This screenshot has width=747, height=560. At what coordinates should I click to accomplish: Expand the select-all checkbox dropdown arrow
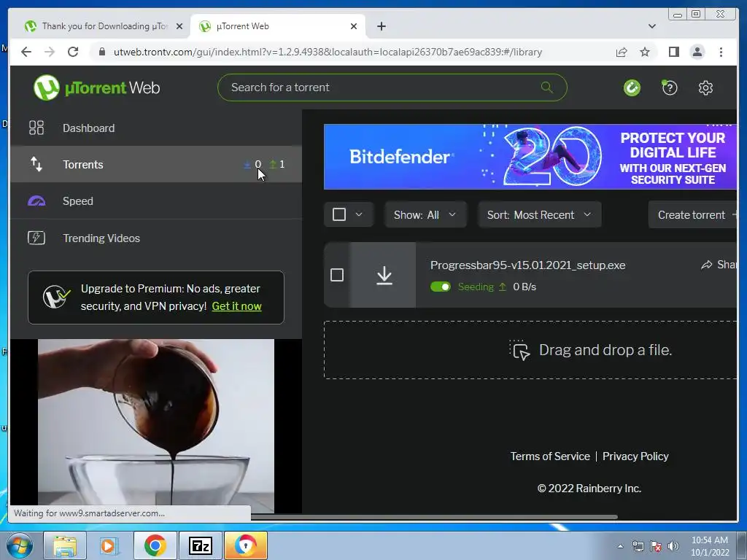359,215
